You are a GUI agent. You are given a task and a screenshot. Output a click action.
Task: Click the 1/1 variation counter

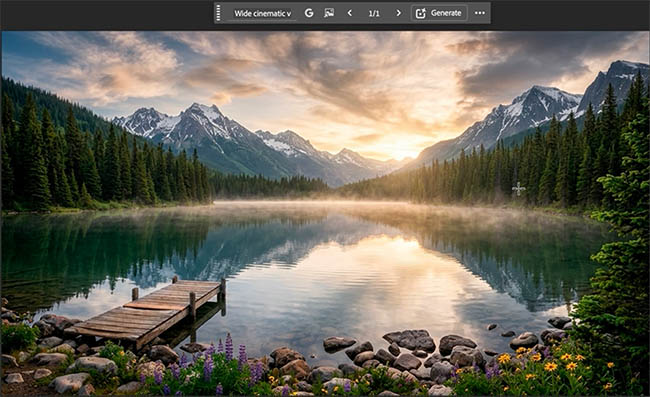pos(374,13)
